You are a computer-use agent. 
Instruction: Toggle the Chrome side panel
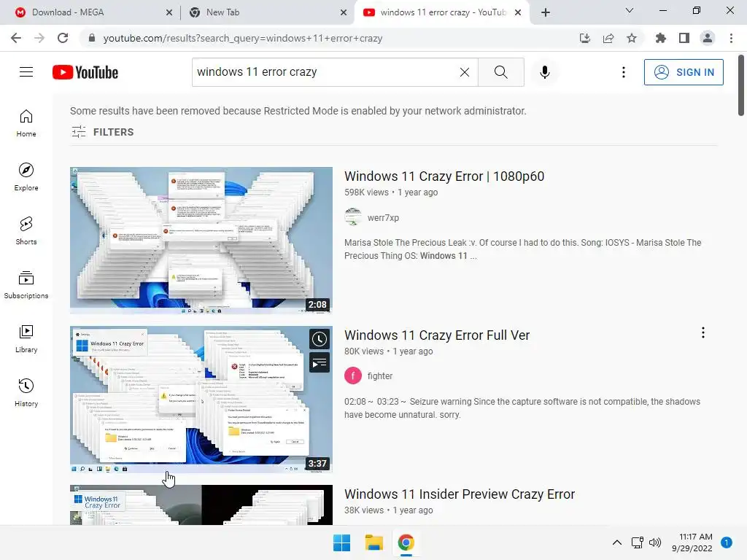coord(684,38)
